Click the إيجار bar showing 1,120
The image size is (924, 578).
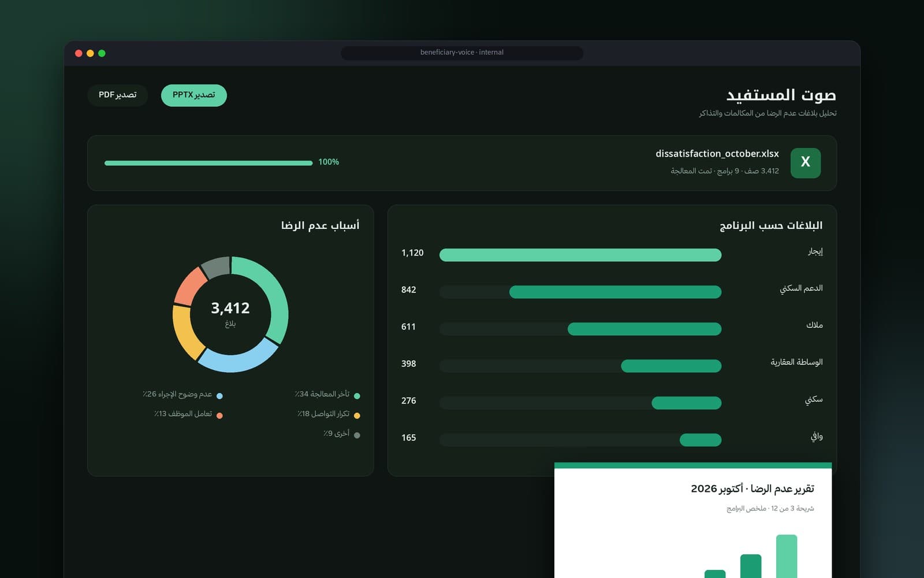click(x=580, y=255)
